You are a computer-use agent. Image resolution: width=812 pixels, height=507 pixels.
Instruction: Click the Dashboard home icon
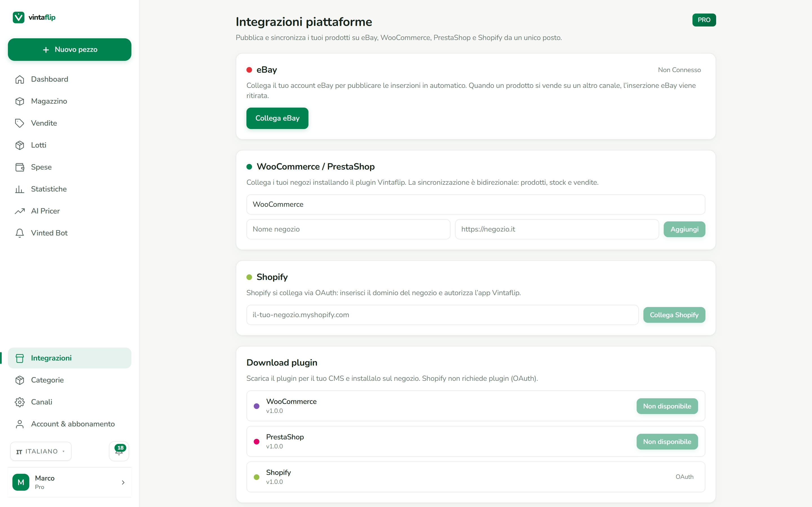[x=20, y=79]
